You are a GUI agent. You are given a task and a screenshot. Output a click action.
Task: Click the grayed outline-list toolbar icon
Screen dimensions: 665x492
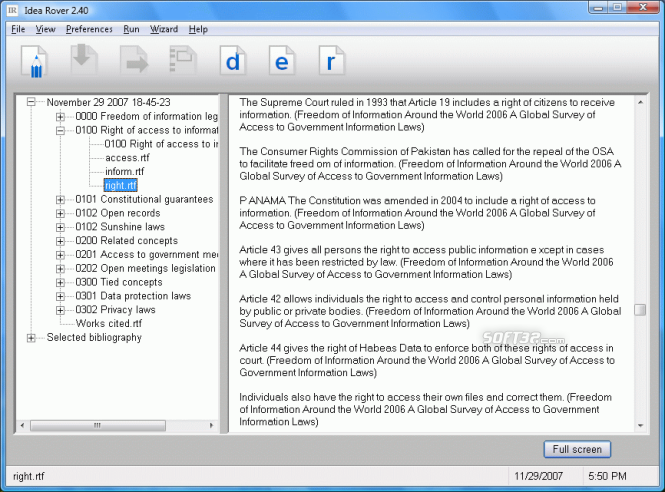coord(183,60)
